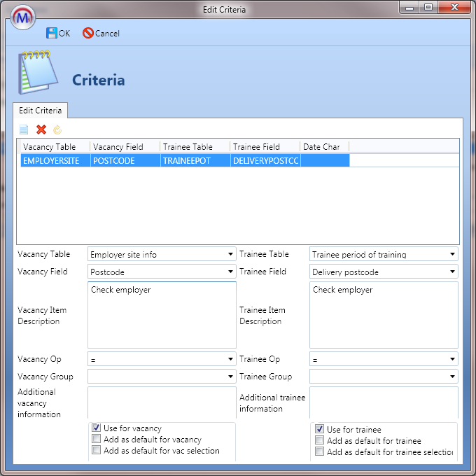This screenshot has width=476, height=476.
Task: Toggle 'Use for trainee' checkbox
Action: point(319,429)
